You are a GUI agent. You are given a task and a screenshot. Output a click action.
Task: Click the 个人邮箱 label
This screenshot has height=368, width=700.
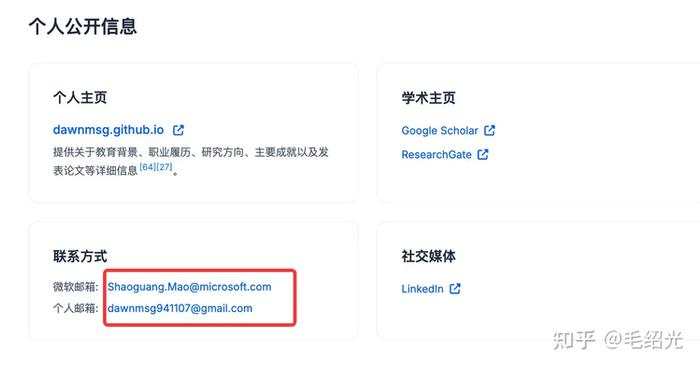pos(75,308)
